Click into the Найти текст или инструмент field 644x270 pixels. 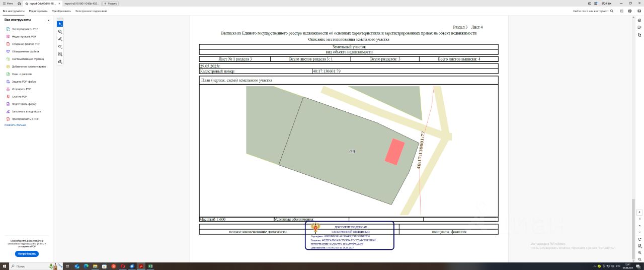click(x=591, y=11)
